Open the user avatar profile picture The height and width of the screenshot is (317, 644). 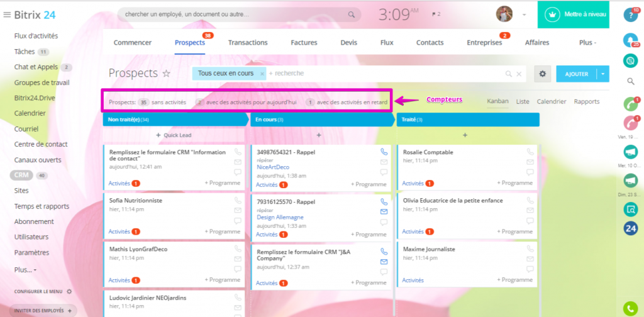tap(504, 14)
